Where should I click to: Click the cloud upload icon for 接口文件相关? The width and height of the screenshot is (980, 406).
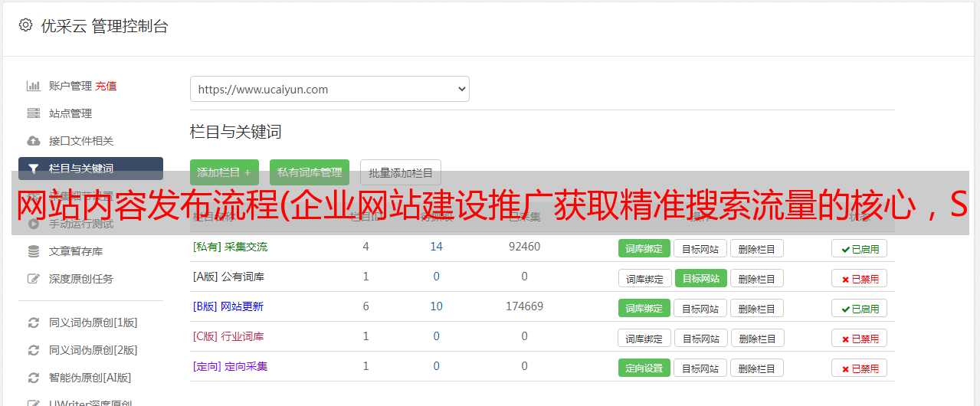pyautogui.click(x=34, y=141)
